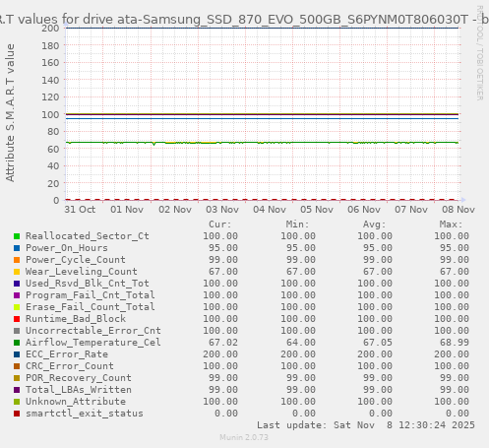The height and width of the screenshot is (448, 489).
Task: Click the 07 Nov x-axis label
Action: 411,210
